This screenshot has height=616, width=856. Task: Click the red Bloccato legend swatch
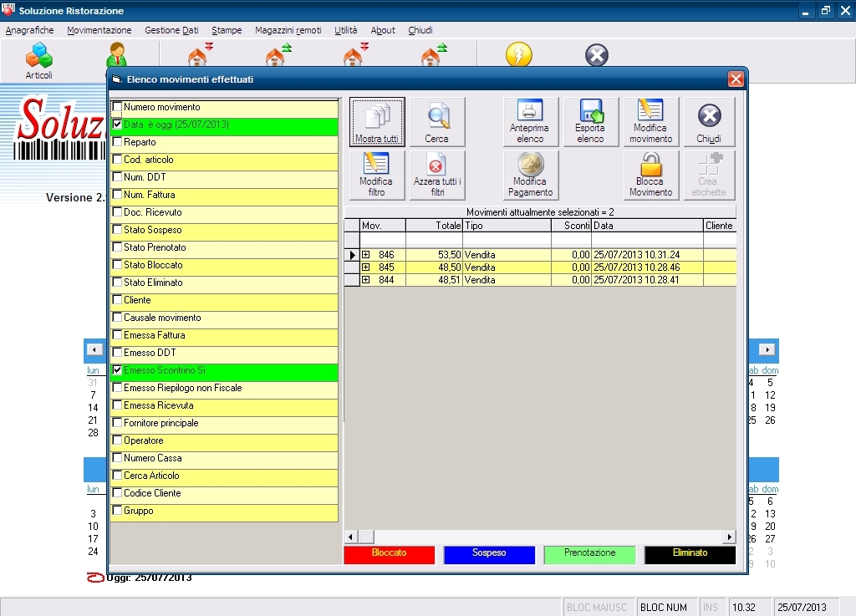click(x=390, y=554)
